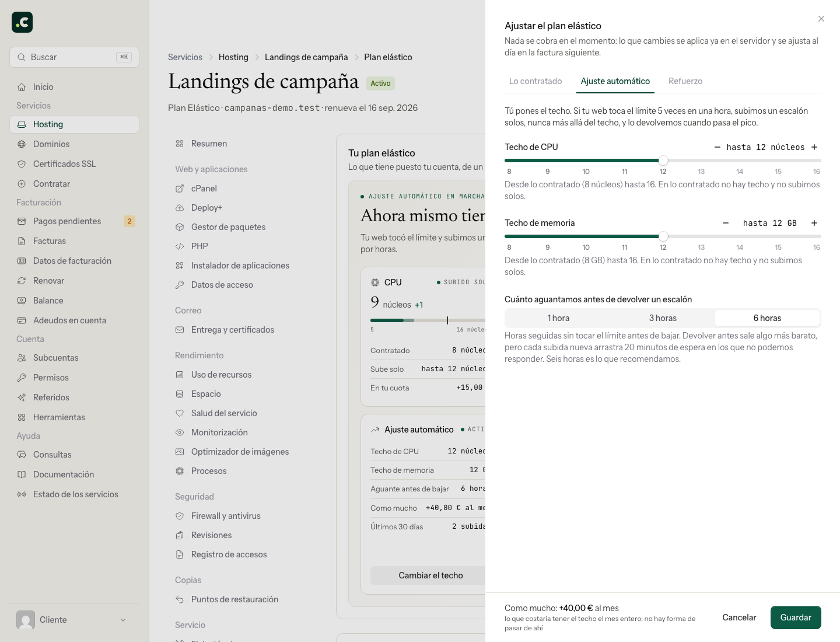
Task: Open the Ajuste automático tab
Action: pyautogui.click(x=615, y=81)
